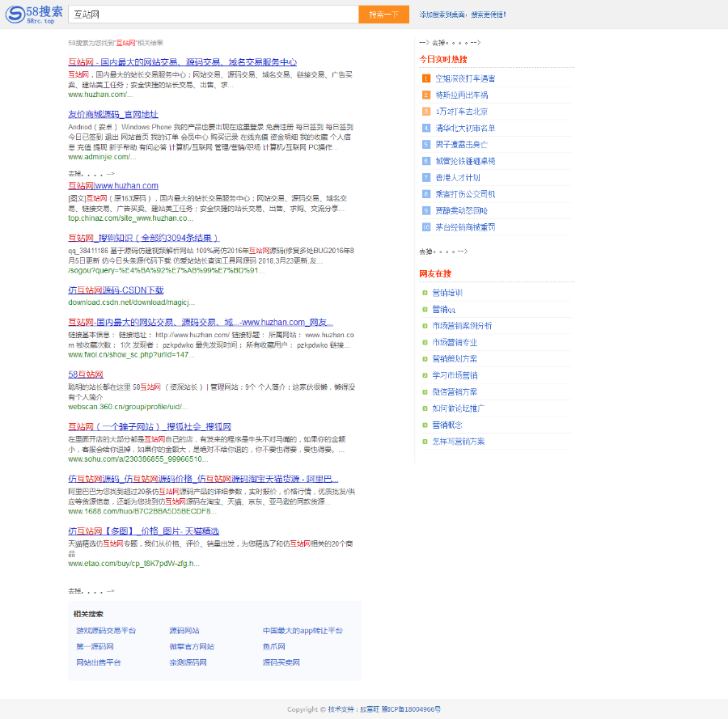Open hot search 茅台经销商被重罚
Image resolution: width=728 pixels, height=719 pixels.
point(465,227)
